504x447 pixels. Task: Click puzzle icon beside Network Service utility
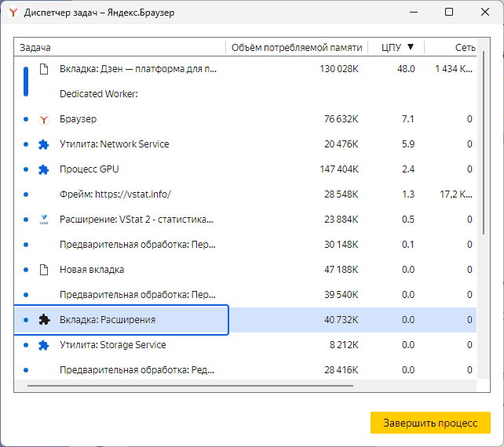tap(43, 144)
